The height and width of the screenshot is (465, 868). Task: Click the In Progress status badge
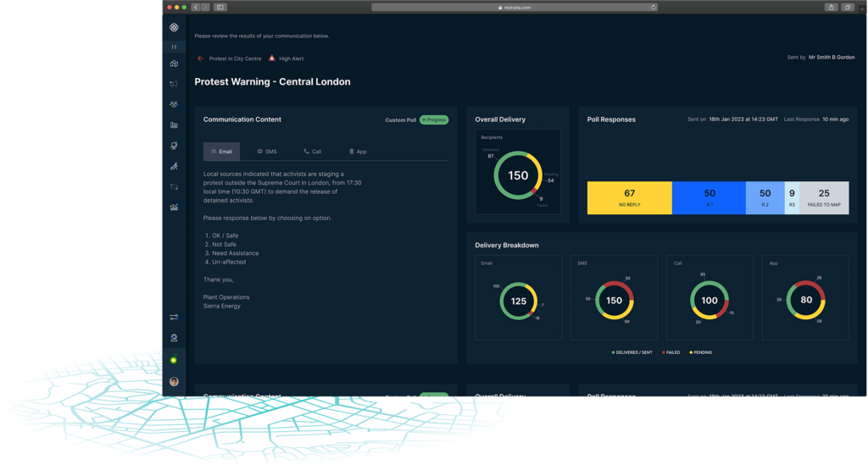(434, 120)
